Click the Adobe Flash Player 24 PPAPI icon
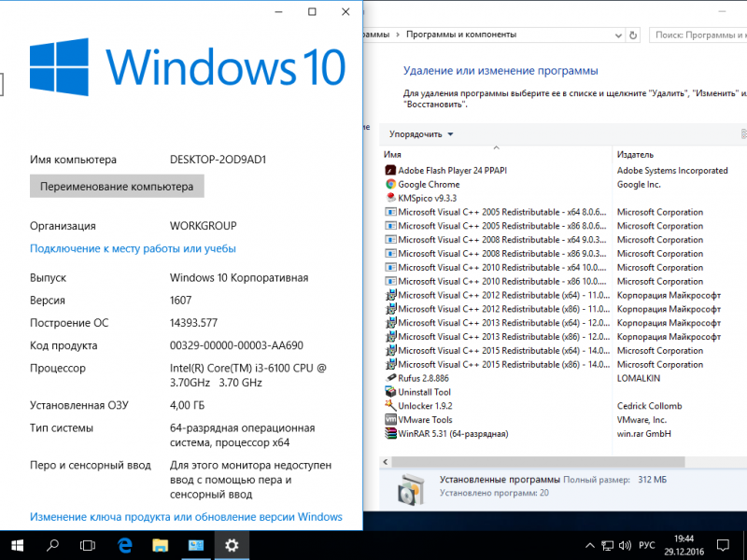The height and width of the screenshot is (560, 747). click(390, 171)
